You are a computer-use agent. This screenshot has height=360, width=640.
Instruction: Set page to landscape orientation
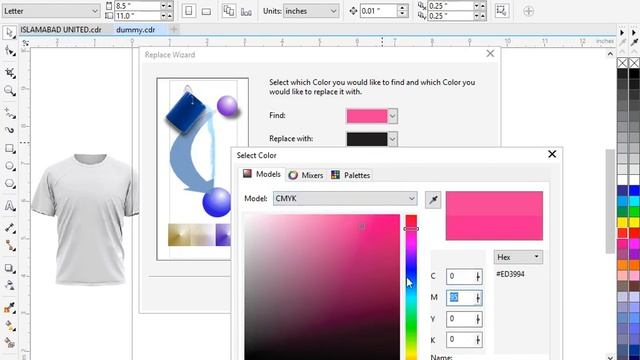(206, 11)
